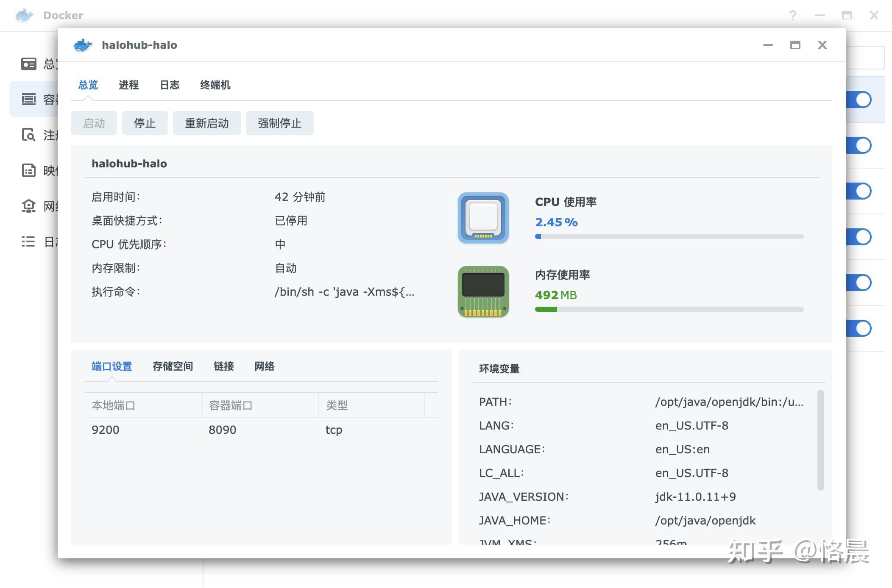The width and height of the screenshot is (892, 588).
Task: Switch to the 进程 tab
Action: click(x=129, y=85)
